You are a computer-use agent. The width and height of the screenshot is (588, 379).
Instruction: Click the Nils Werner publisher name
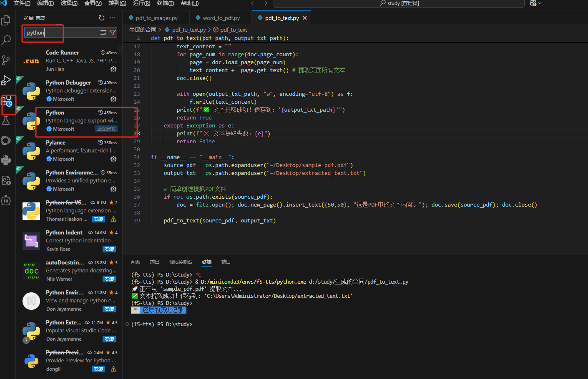(x=59, y=279)
